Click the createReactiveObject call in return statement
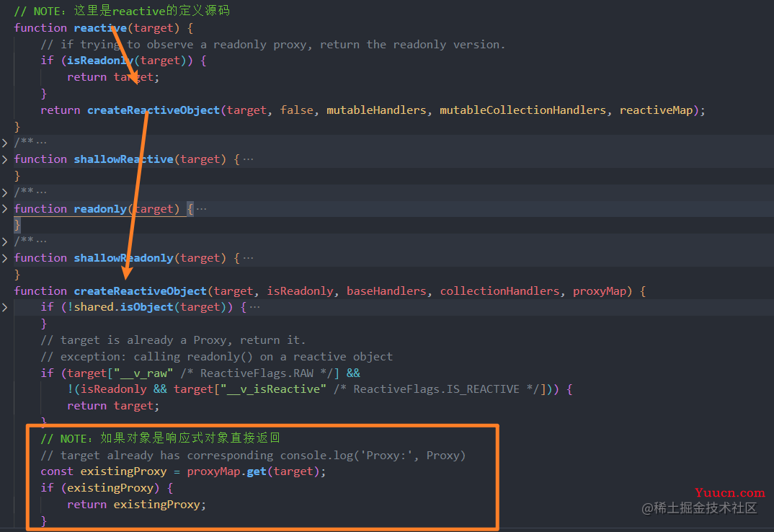The image size is (774, 532). pyautogui.click(x=154, y=110)
